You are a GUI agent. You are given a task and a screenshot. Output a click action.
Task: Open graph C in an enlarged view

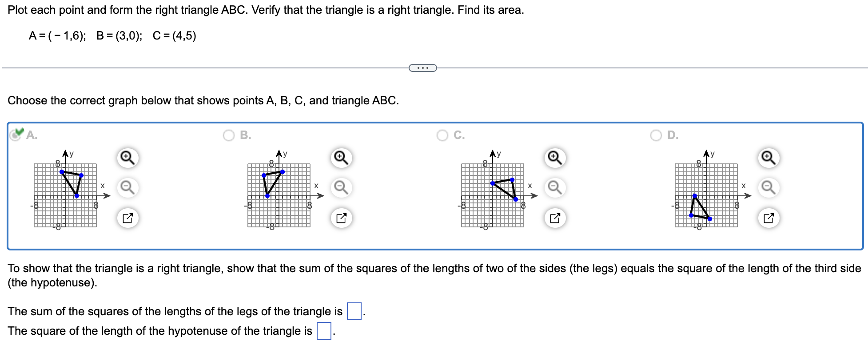[x=554, y=218]
